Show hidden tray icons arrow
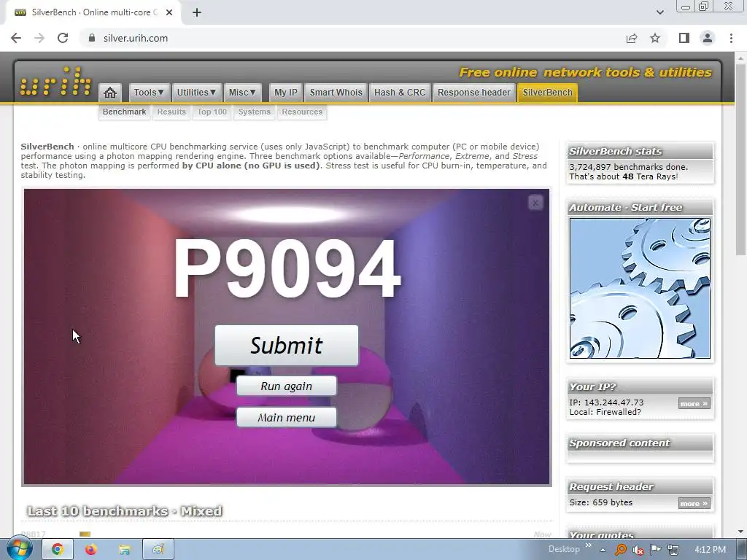This screenshot has height=560, width=747. (x=603, y=550)
